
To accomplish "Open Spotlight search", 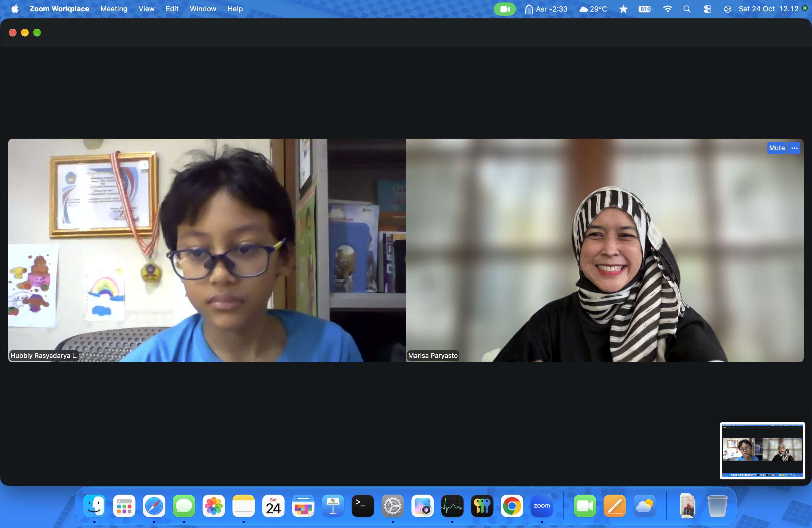I will 687,9.
